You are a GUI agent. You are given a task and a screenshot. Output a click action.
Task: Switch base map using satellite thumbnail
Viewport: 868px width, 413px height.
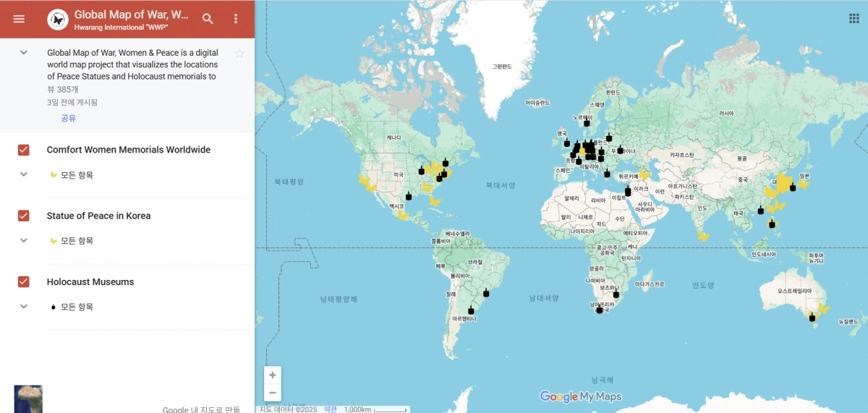(28, 399)
